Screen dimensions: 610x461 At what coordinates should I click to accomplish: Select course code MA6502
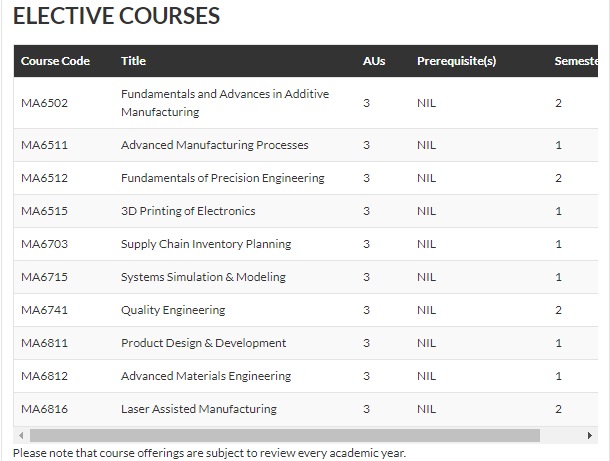click(x=44, y=103)
